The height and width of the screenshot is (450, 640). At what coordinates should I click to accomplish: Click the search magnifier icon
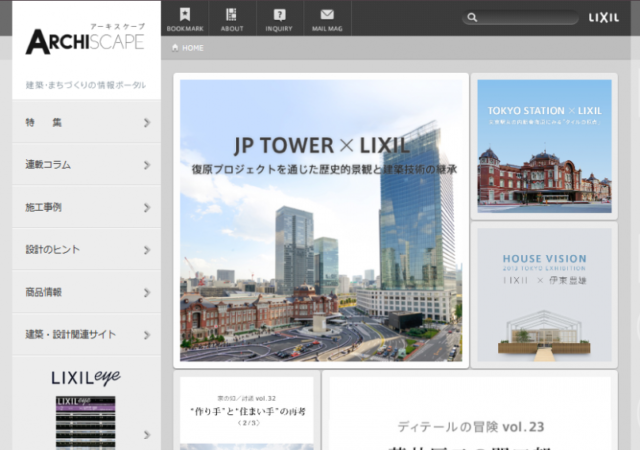point(472,18)
